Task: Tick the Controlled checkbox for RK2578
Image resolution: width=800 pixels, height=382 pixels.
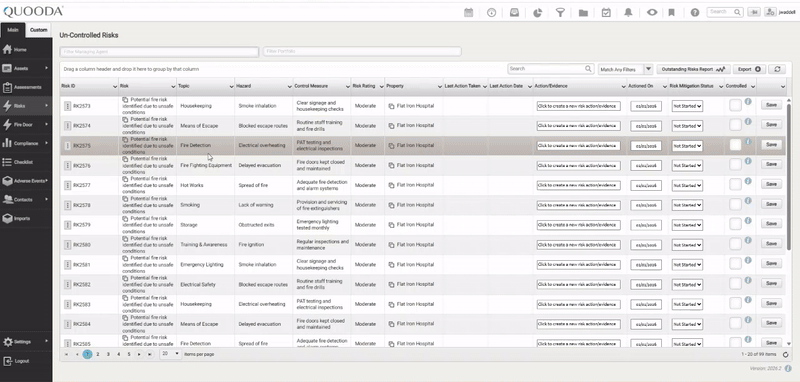Action: (x=735, y=205)
